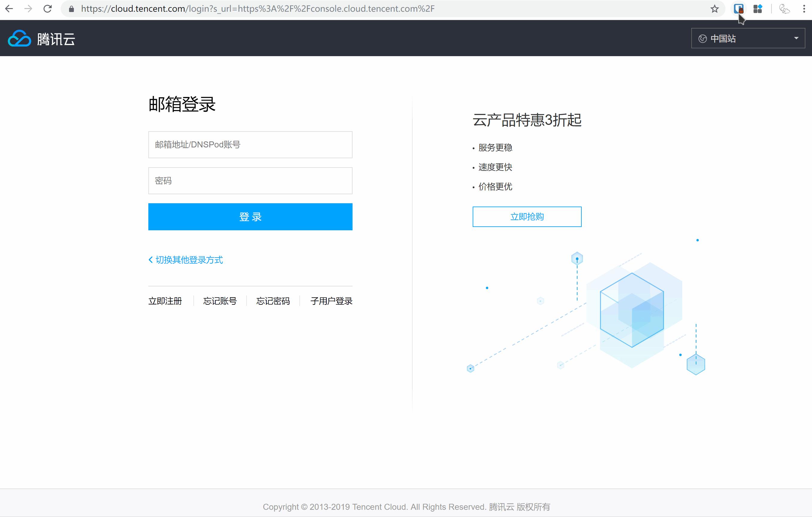The width and height of the screenshot is (812, 517).
Task: Open the blue extension with red lock badge
Action: coord(739,8)
